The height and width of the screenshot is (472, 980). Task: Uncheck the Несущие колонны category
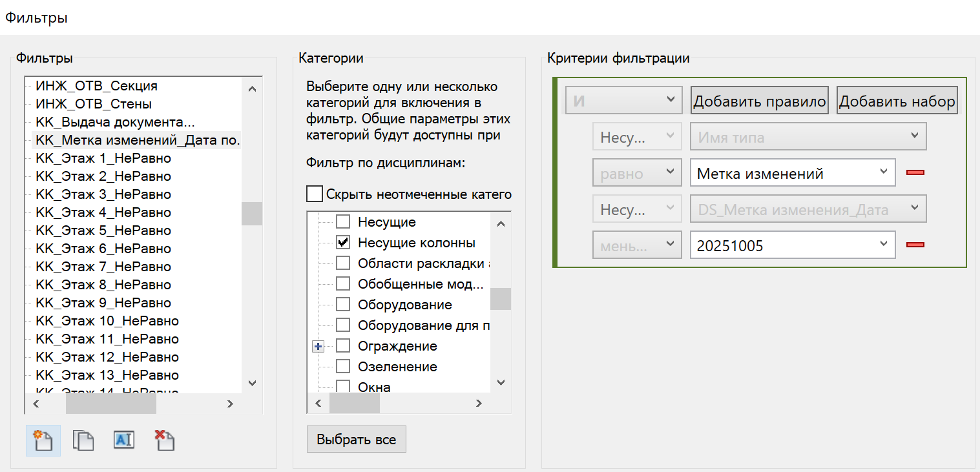coord(344,243)
